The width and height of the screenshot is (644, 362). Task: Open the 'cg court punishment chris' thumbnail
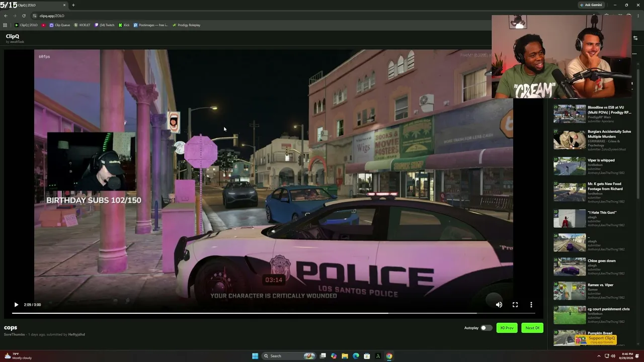tap(570, 315)
